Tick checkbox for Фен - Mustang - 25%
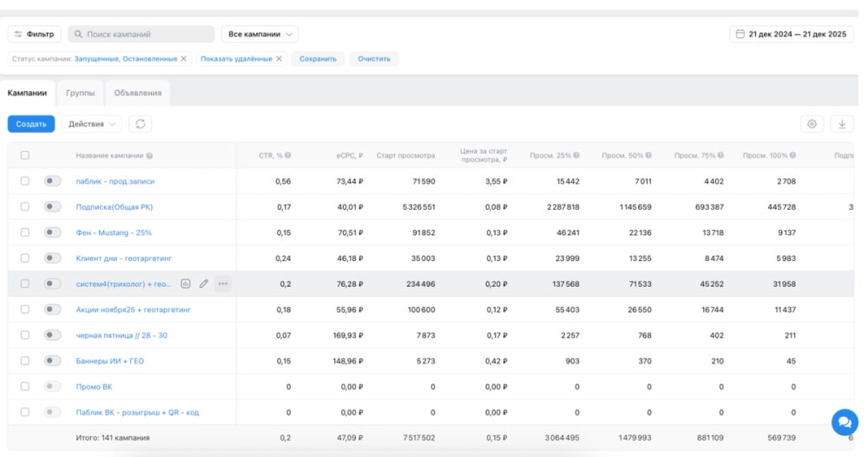868x457 pixels. tap(25, 232)
